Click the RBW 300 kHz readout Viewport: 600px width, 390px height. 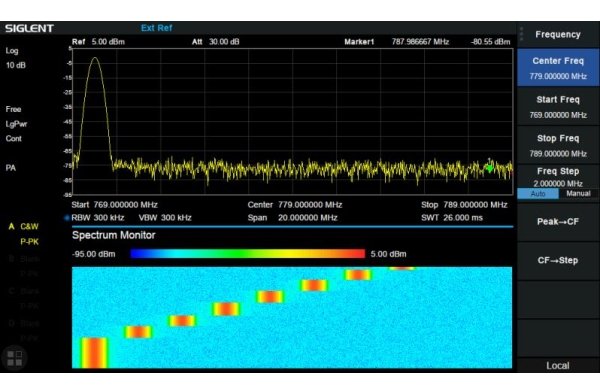(98, 218)
